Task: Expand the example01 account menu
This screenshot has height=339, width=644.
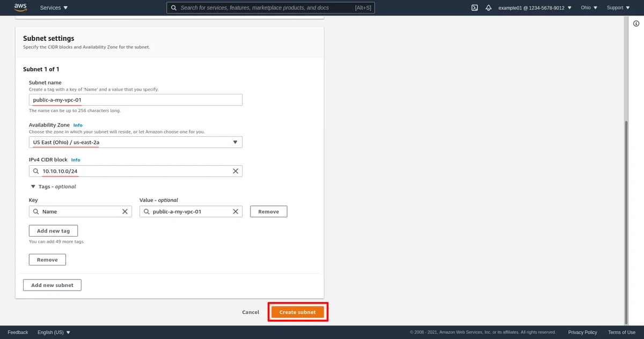Action: coord(535,8)
